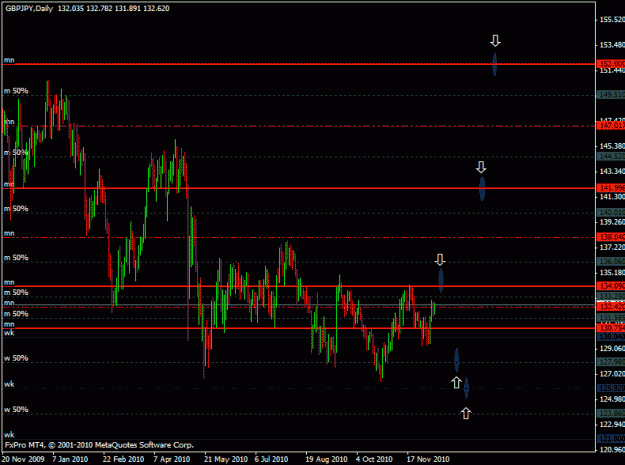
Task: Click the blue 121.800 price tag on the scale
Action: point(611,439)
